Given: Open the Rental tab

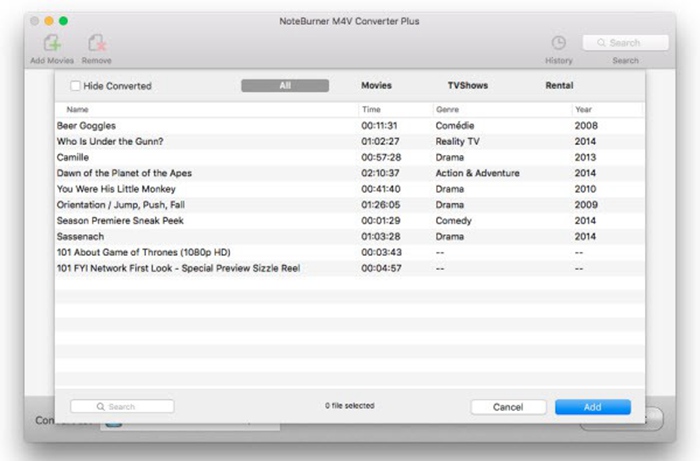Looking at the screenshot, I should pos(559,86).
